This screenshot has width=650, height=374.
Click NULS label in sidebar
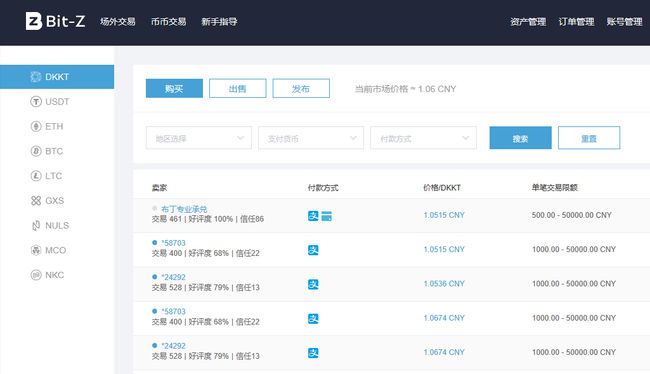tap(57, 226)
